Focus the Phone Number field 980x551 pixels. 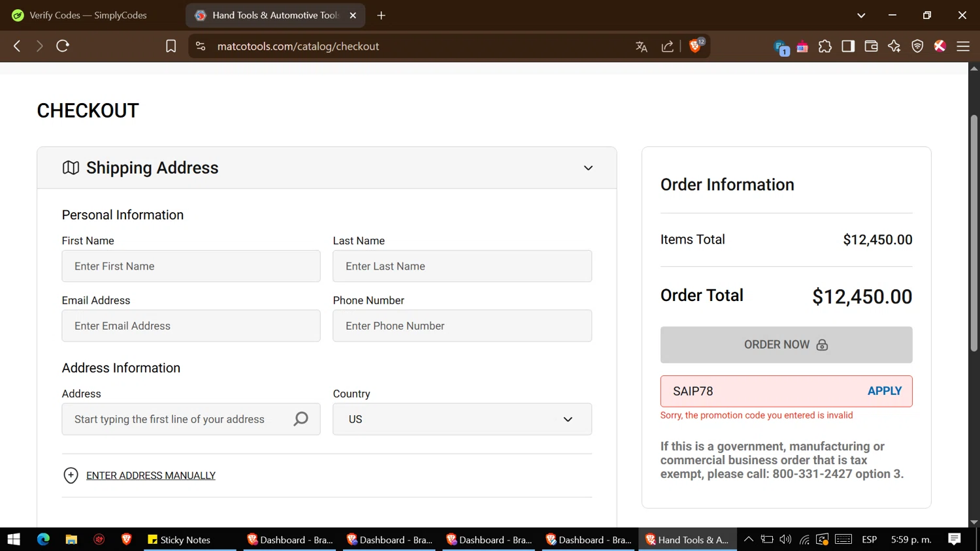pyautogui.click(x=462, y=326)
